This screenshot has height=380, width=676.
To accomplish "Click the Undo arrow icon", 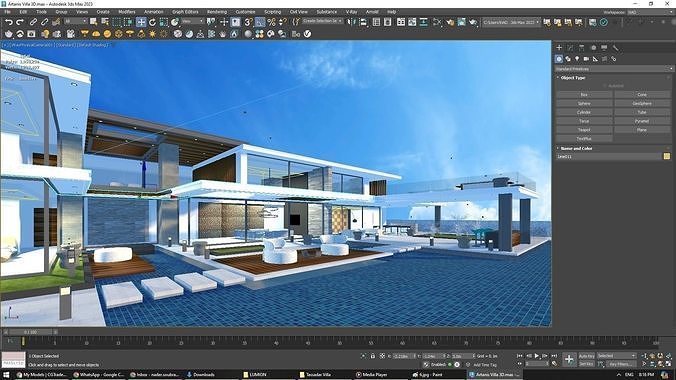I will coord(9,22).
